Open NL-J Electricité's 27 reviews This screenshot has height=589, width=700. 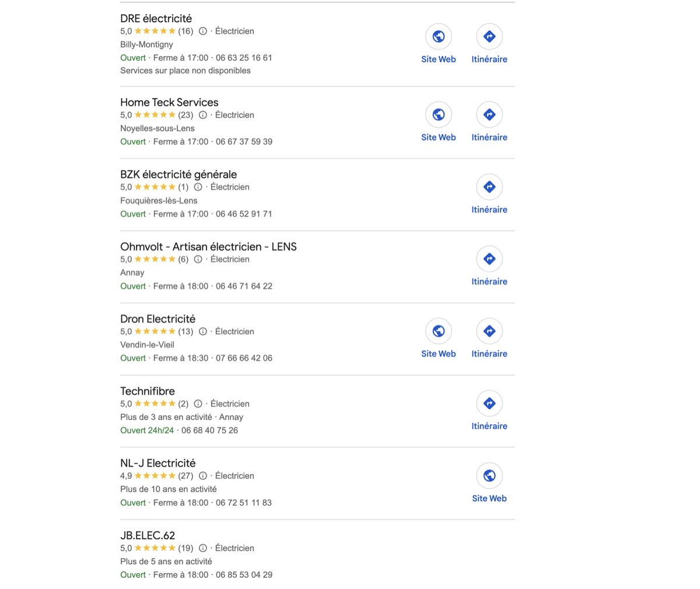(x=185, y=475)
